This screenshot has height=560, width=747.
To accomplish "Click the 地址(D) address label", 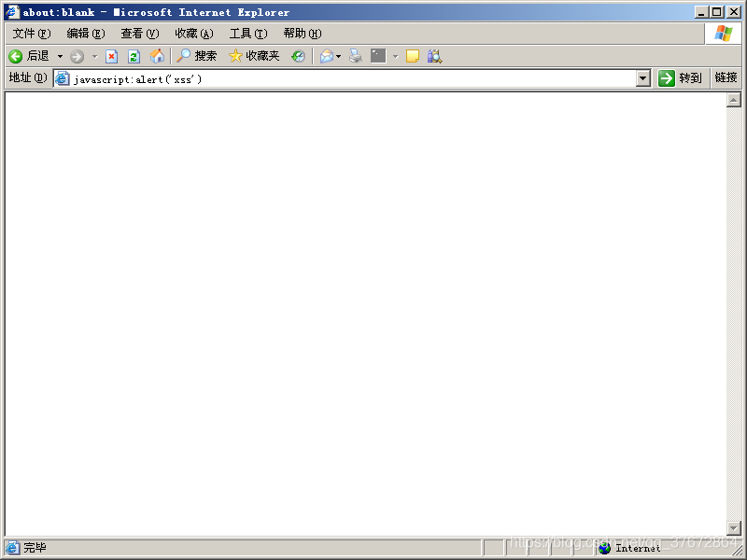I will point(28,77).
